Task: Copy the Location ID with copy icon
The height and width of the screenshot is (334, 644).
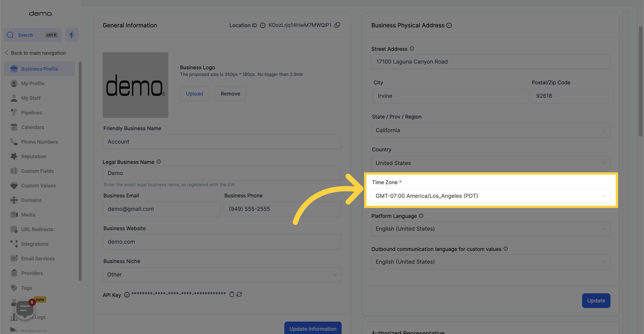Action: tap(337, 25)
